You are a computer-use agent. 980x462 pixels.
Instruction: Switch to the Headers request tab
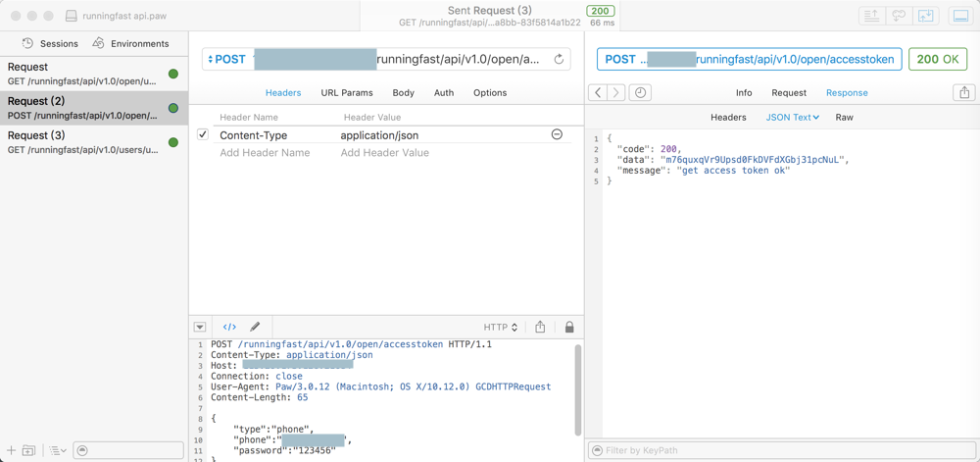click(283, 92)
